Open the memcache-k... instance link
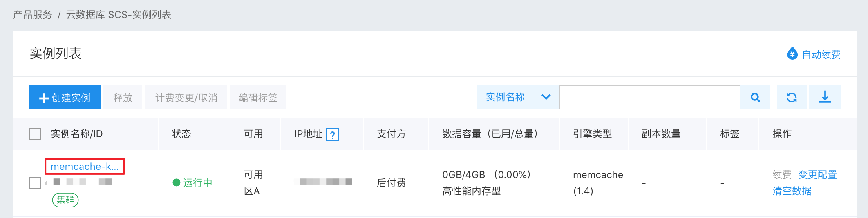868x218 pixels. tap(85, 167)
